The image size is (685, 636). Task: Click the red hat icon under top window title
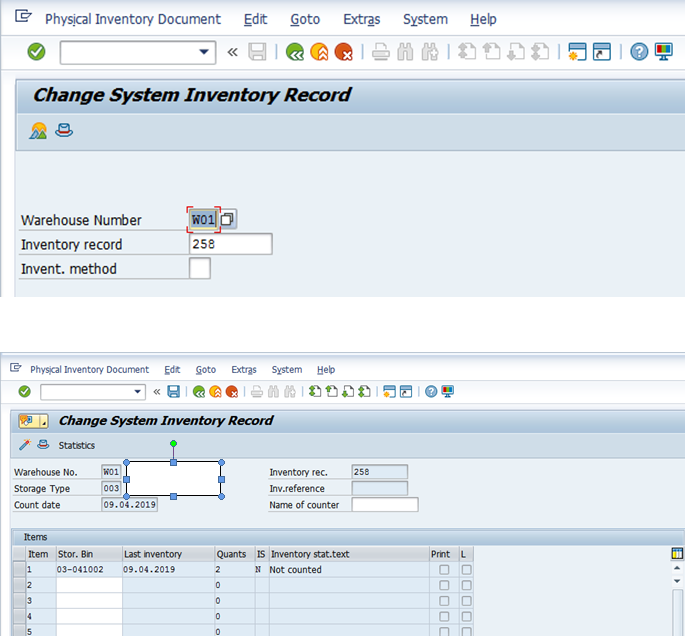[64, 131]
